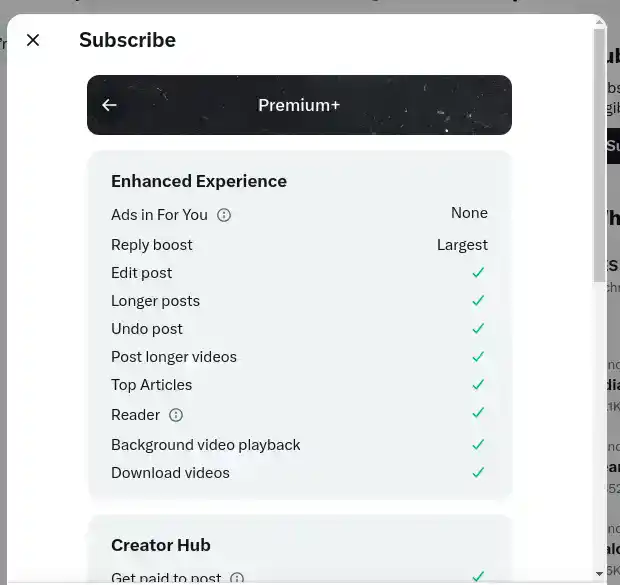The height and width of the screenshot is (585, 620).
Task: Select the Premium+ tier header
Action: click(299, 105)
